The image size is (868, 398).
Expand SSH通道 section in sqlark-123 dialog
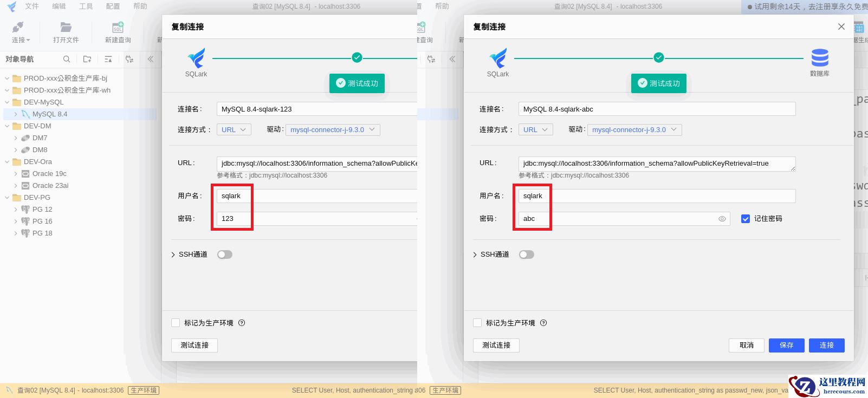[173, 255]
